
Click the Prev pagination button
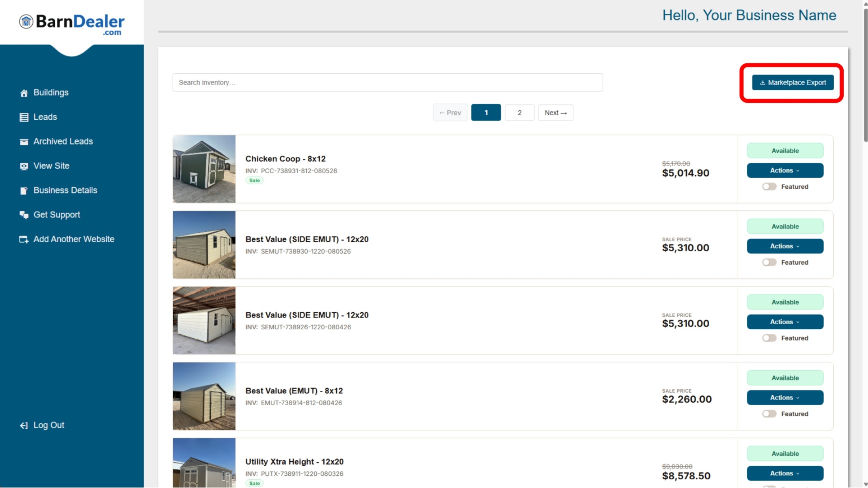point(450,113)
